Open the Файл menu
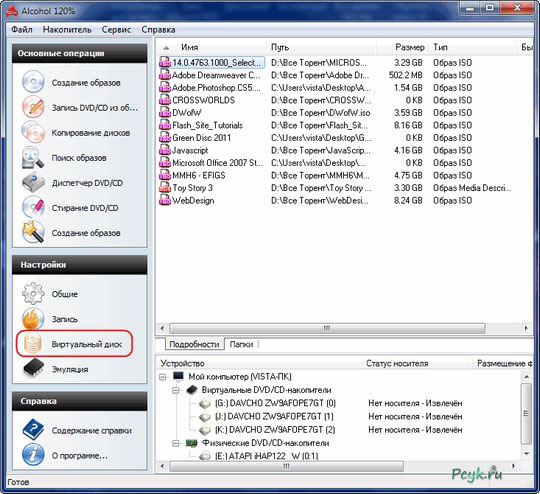Image resolution: width=540 pixels, height=494 pixels. click(x=22, y=30)
